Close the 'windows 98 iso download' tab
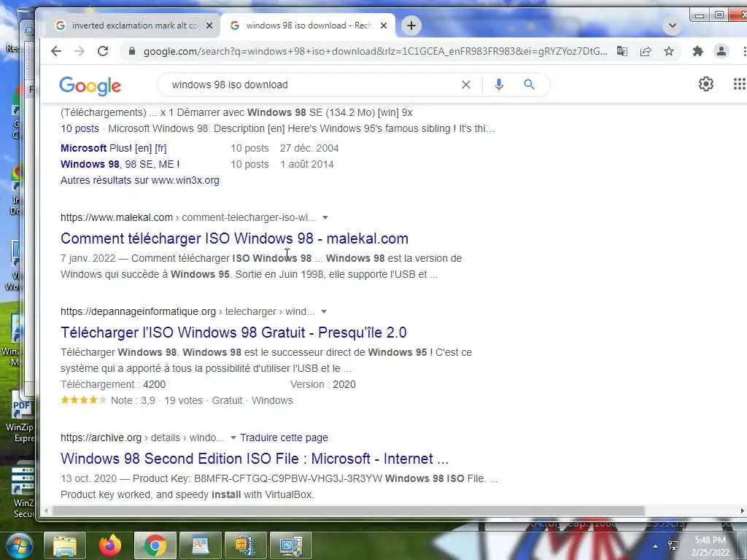This screenshot has width=747, height=560. coord(384,26)
